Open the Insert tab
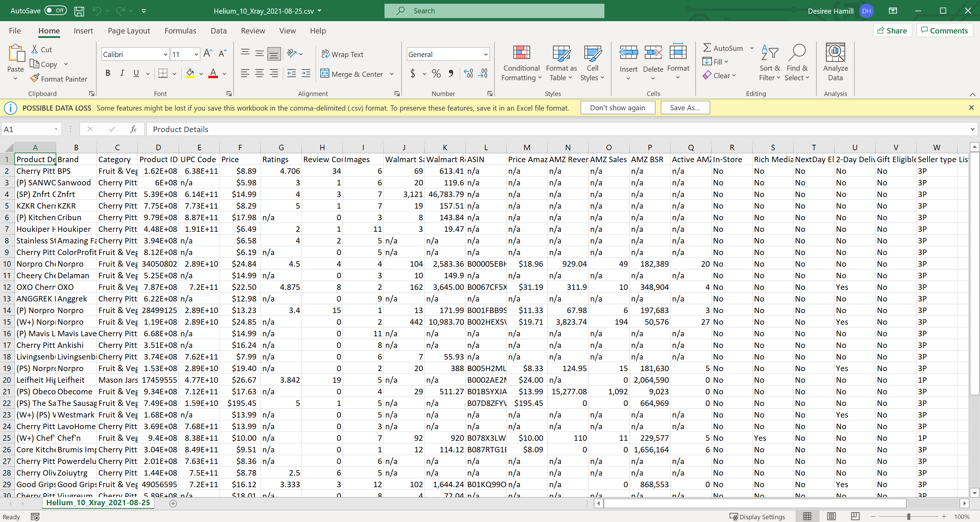The height and width of the screenshot is (522, 980). (x=83, y=31)
